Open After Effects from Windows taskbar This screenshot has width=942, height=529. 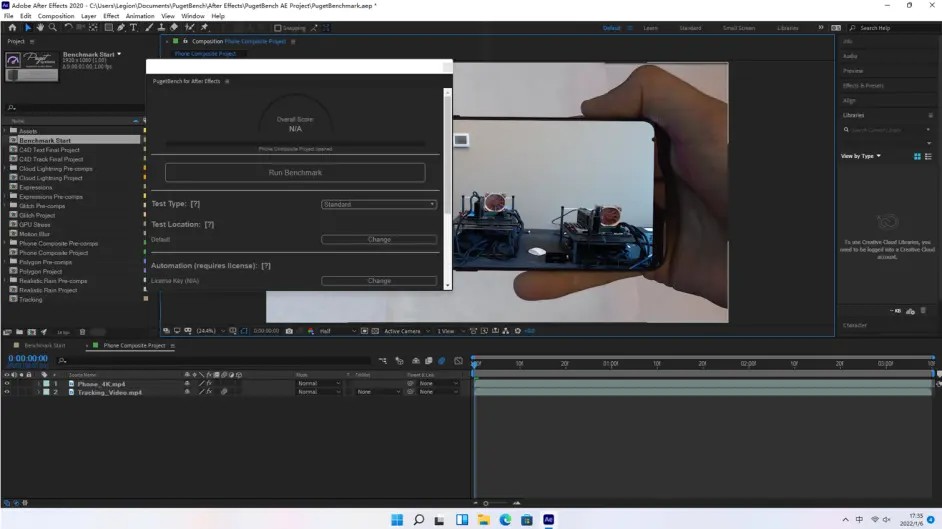pyautogui.click(x=548, y=520)
